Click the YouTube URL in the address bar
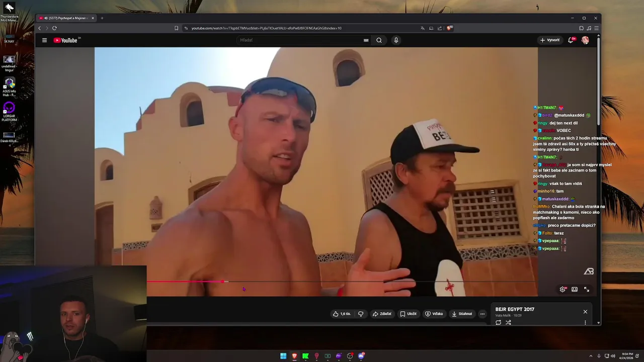The width and height of the screenshot is (644, 362). 266,28
